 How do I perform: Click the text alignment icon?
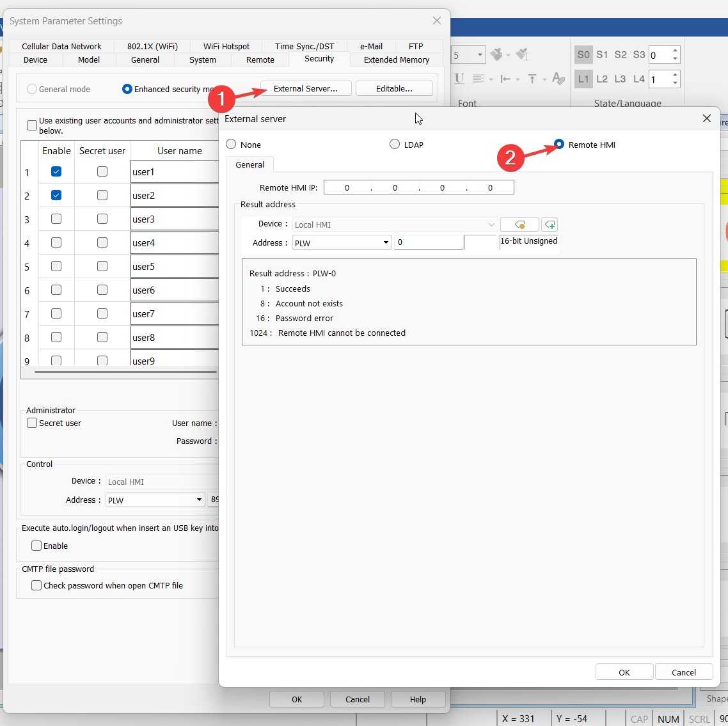[x=479, y=79]
